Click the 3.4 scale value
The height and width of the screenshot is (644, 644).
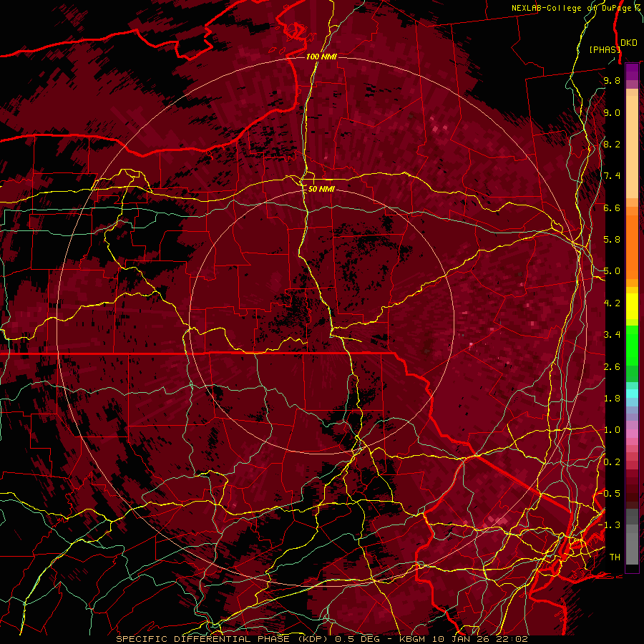pos(612,335)
